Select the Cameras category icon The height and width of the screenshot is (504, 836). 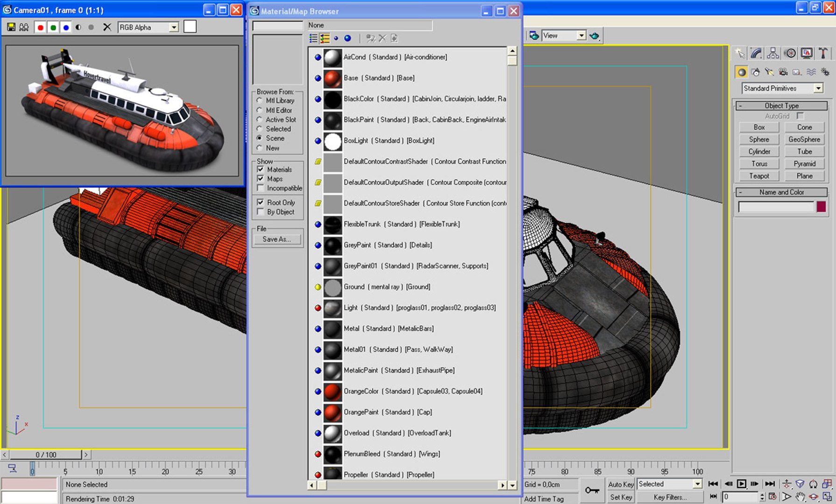tap(783, 72)
